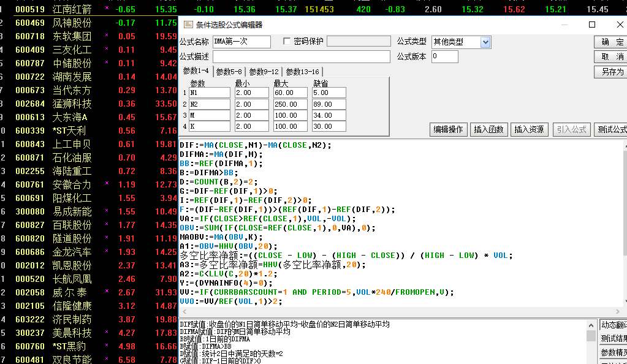Select stock row 600760 *ST黑豹
627x364 pixels.
pos(89,346)
